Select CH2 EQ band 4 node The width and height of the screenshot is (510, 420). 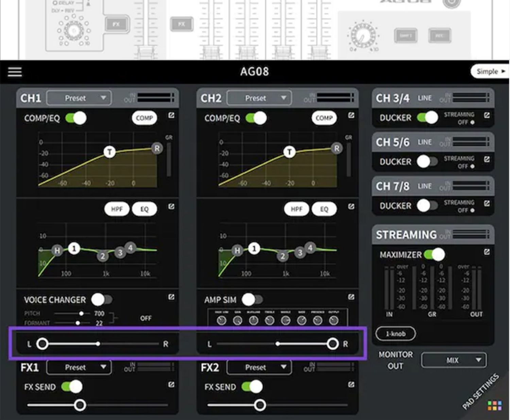click(x=310, y=248)
